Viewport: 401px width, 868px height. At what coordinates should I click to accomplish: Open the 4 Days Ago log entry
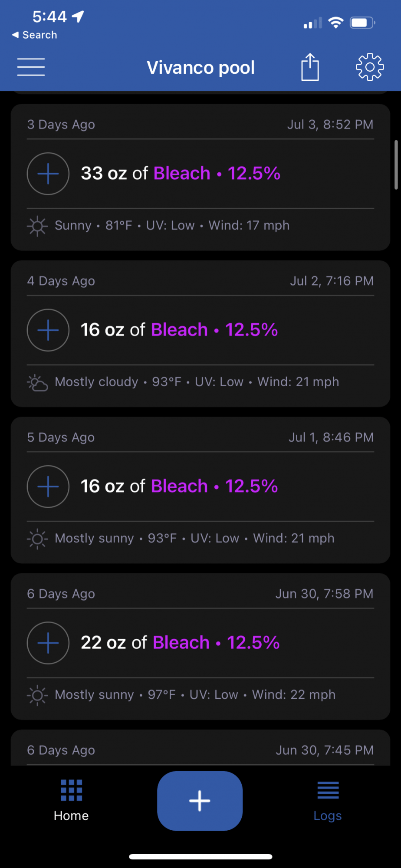click(x=200, y=334)
